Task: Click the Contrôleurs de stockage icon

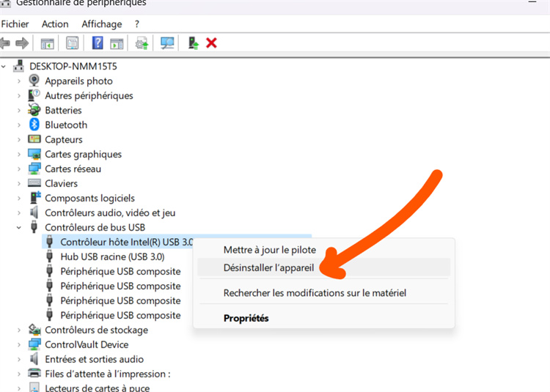Action: click(34, 329)
